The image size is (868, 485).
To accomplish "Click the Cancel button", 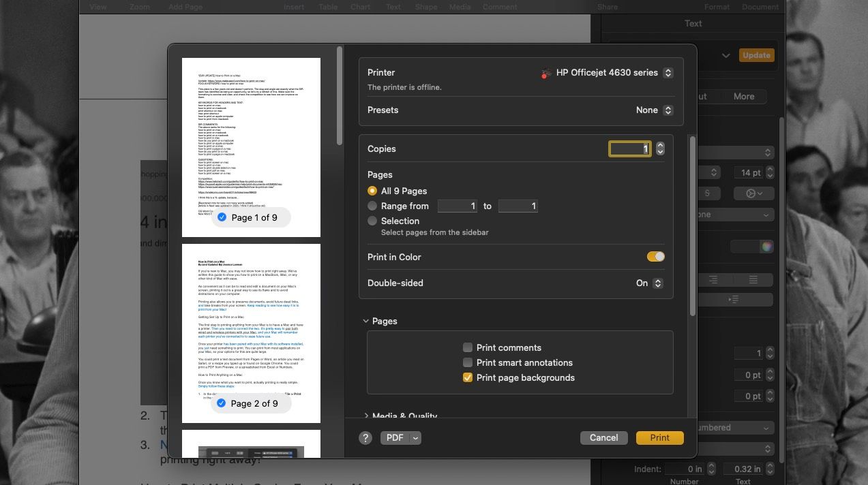I will pyautogui.click(x=603, y=438).
